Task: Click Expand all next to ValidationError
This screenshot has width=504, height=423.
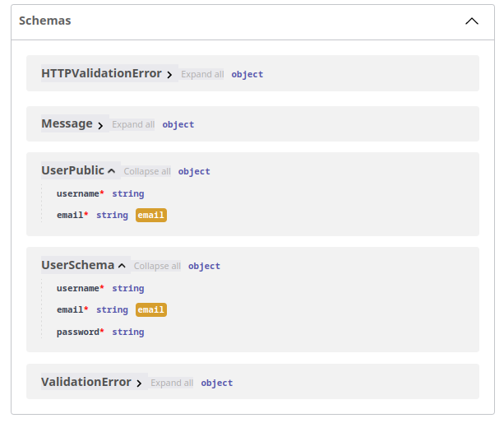Action: 172,383
